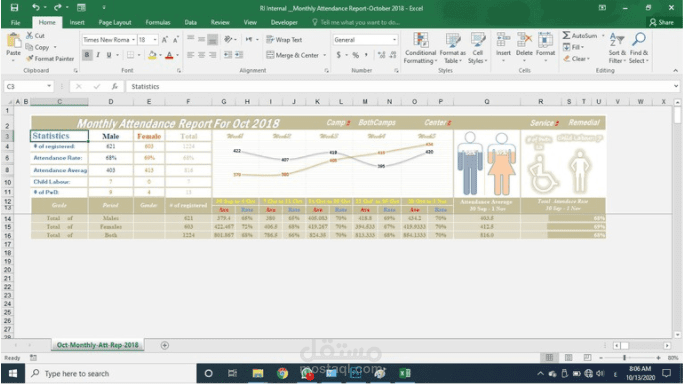Toggle Middle Align vertical alignment
The width and height of the screenshot is (683, 384).
(201, 39)
